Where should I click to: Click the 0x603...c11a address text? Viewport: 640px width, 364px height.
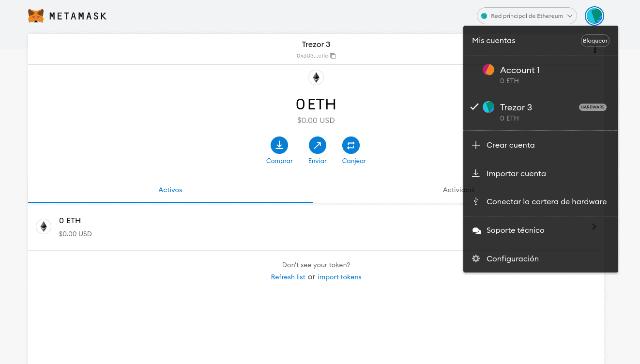(x=313, y=56)
